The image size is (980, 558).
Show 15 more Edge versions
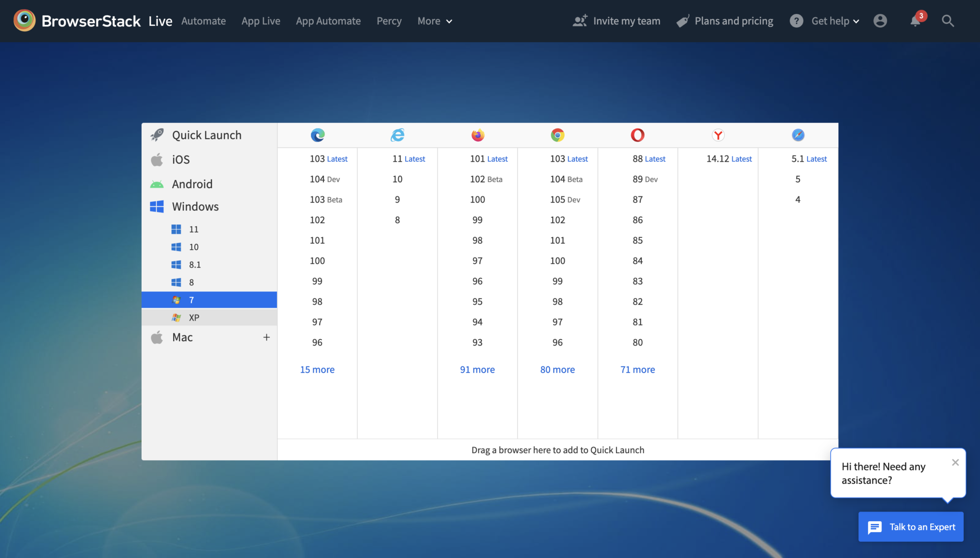click(317, 369)
